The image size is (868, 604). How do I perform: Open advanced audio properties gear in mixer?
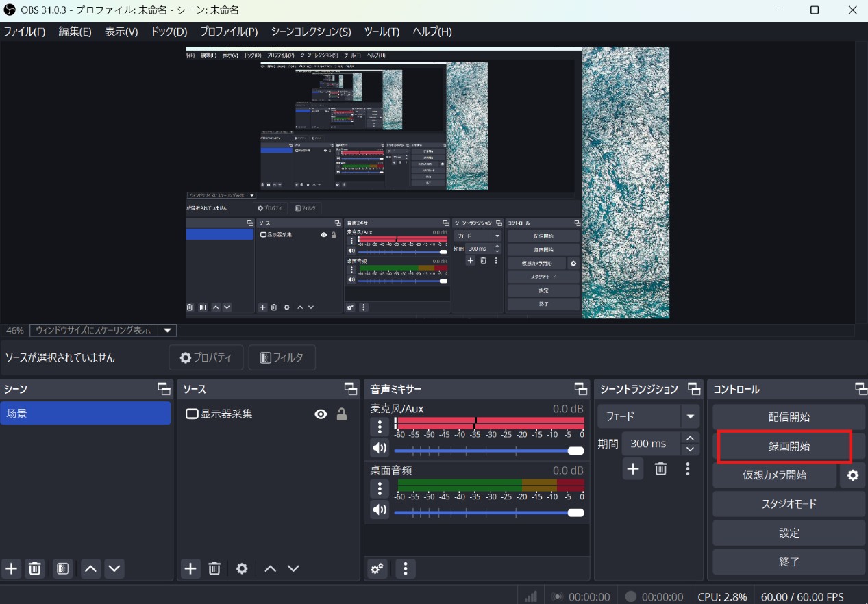click(377, 568)
